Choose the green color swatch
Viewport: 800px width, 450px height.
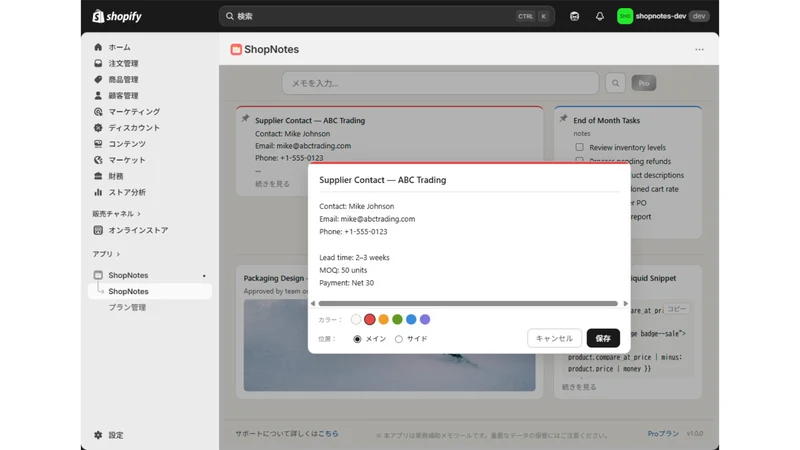pyautogui.click(x=397, y=319)
